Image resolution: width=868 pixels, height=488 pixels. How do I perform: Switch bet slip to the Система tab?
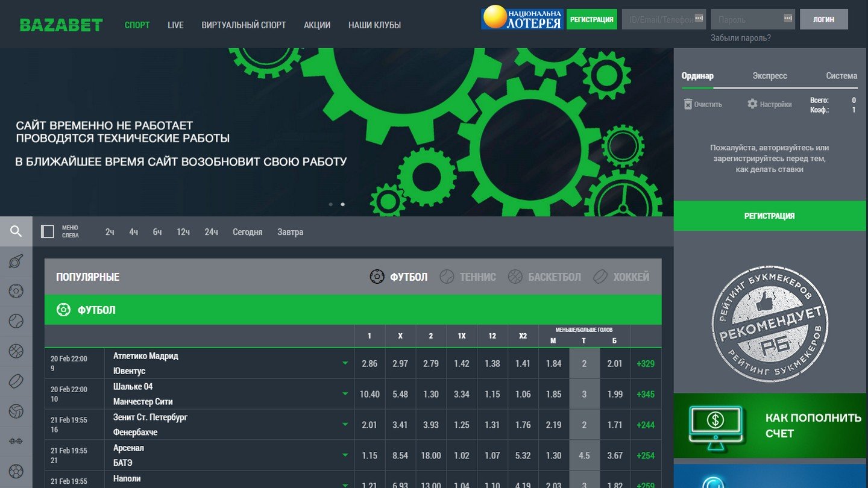[841, 76]
